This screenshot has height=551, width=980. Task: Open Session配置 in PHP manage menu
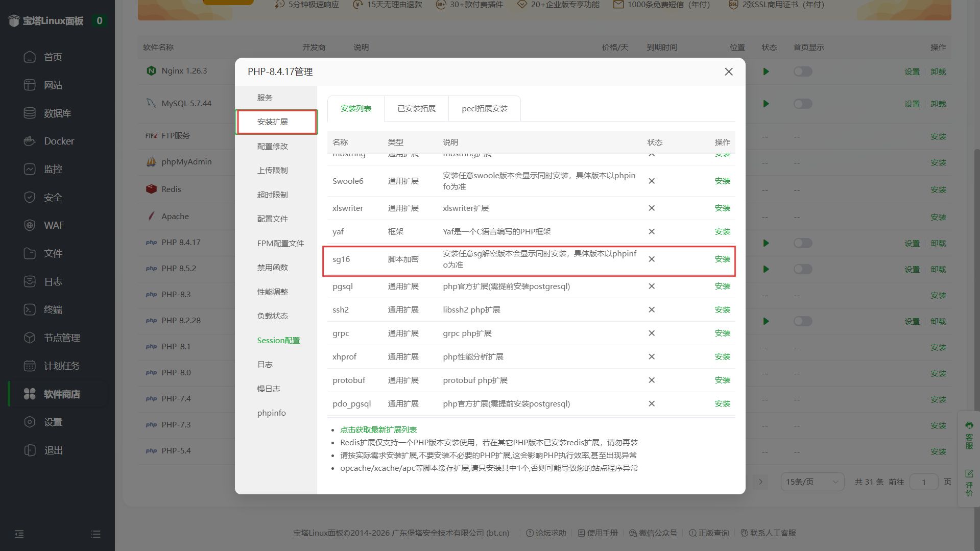(x=278, y=340)
